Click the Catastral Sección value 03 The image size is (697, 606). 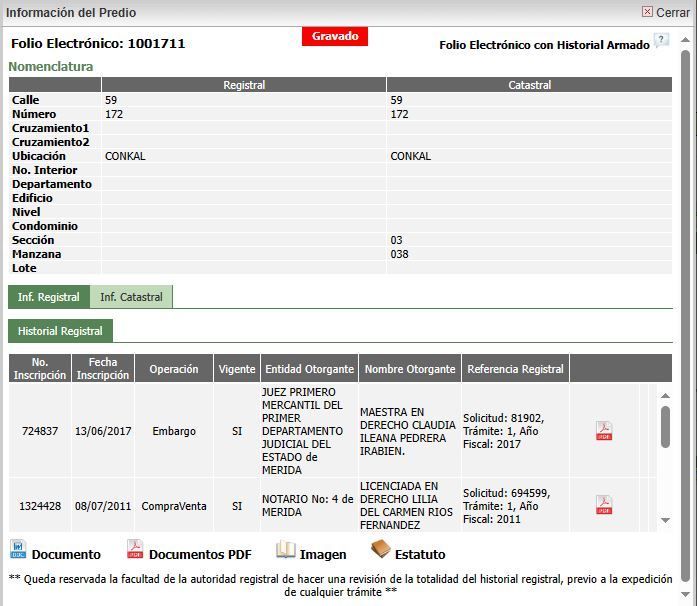(x=396, y=240)
